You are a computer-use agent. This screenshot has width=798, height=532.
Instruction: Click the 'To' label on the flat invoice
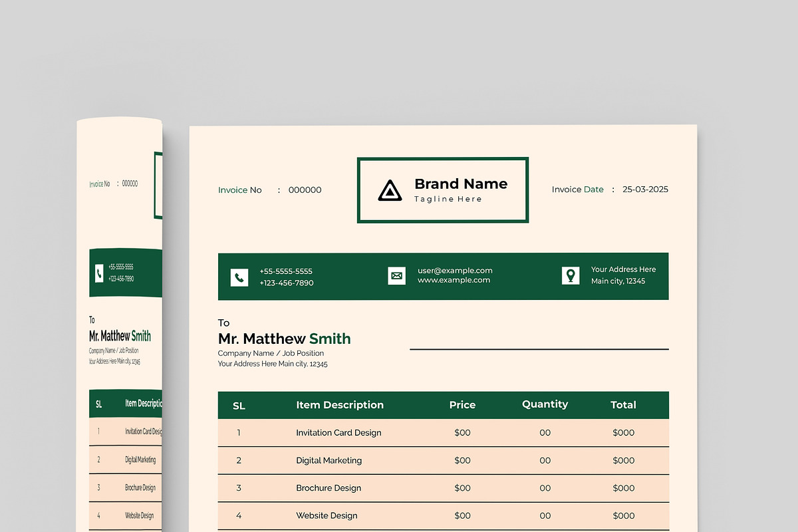224,323
